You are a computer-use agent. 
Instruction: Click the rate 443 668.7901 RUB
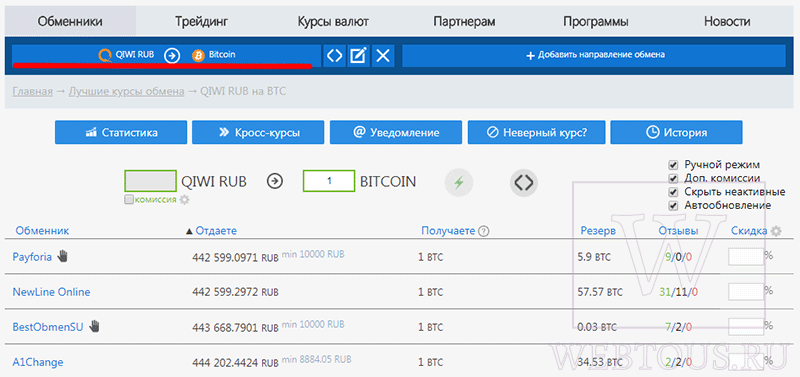coord(235,328)
